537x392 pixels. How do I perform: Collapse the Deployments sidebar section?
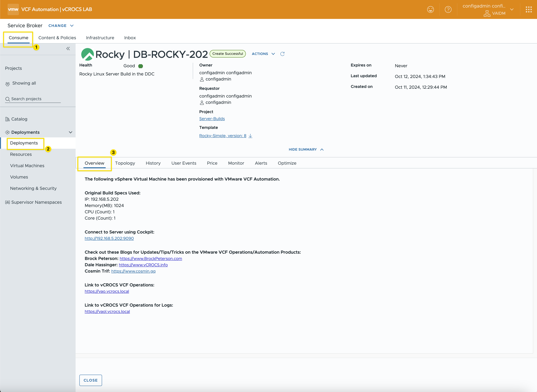pyautogui.click(x=70, y=132)
